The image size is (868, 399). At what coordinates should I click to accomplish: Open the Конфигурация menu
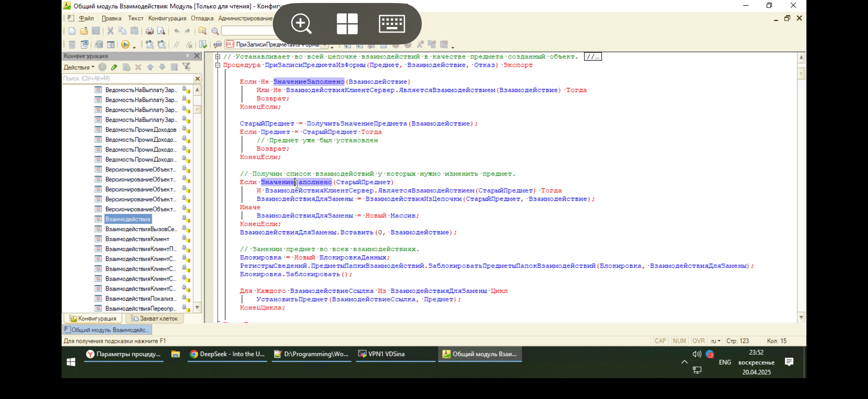[x=167, y=18]
